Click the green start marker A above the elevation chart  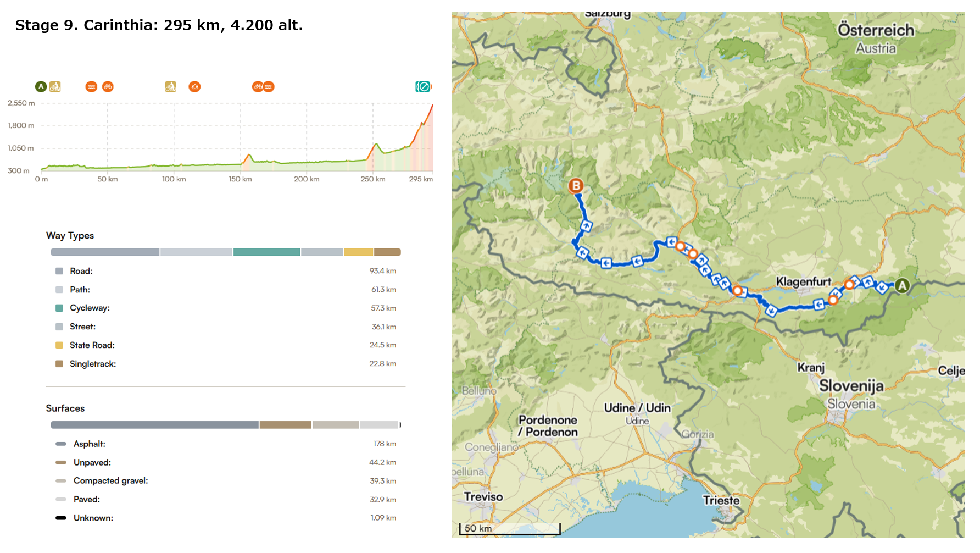[41, 86]
